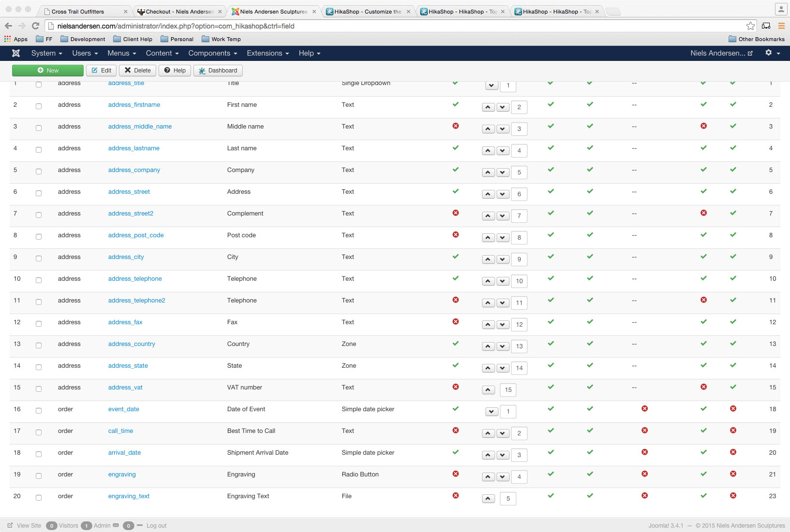Viewport: 790px width, 532px height.
Task: Click the envelope messages icon in the footer
Action: 116,525
